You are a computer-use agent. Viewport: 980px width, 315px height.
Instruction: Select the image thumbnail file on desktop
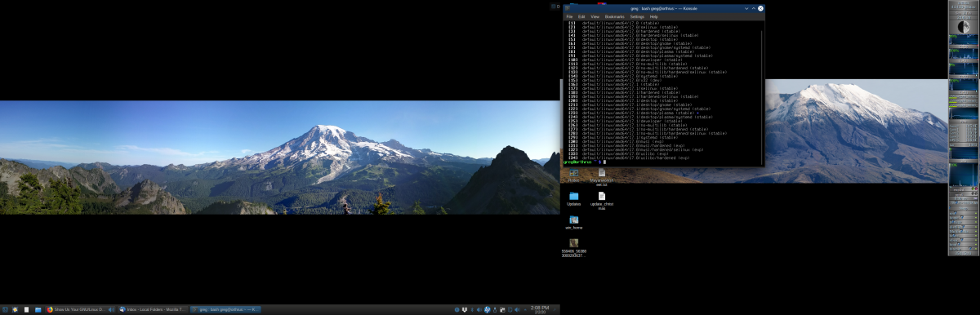[574, 247]
